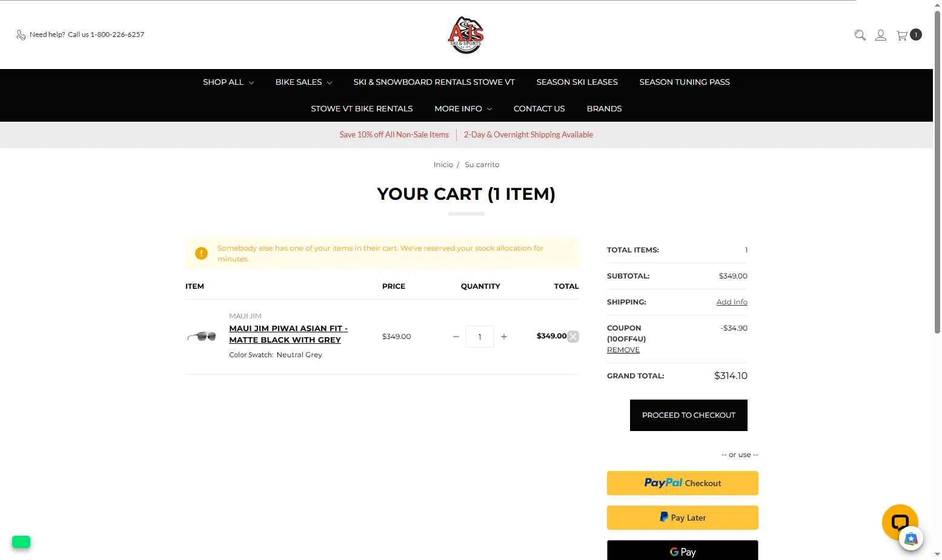Click 2-Day & Overnight Shipping Available
The image size is (942, 560).
click(x=528, y=135)
